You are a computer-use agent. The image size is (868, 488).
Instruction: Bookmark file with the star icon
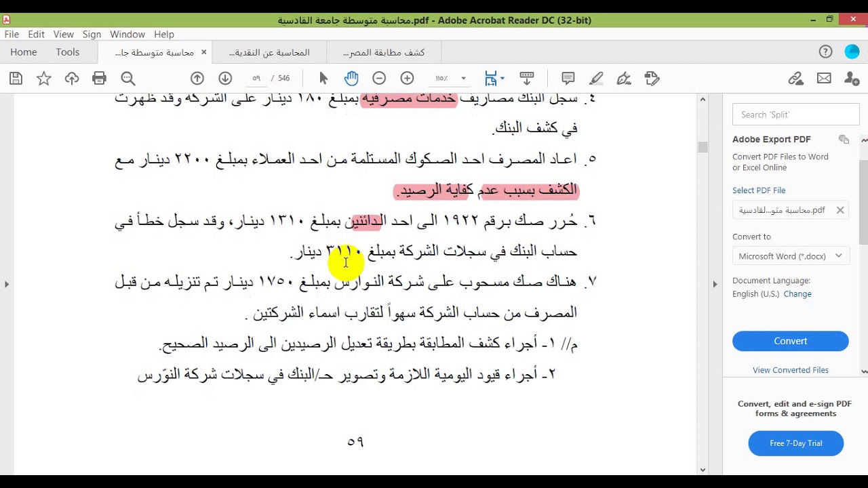click(x=44, y=79)
